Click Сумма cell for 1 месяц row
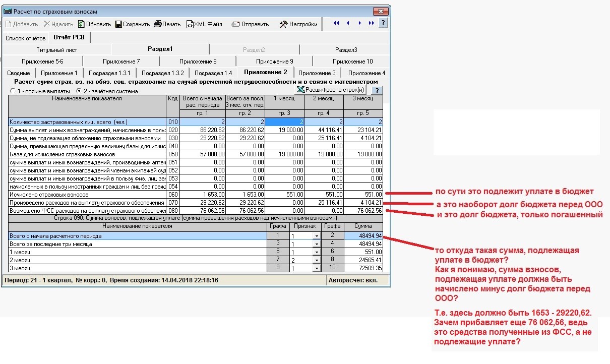 364,252
